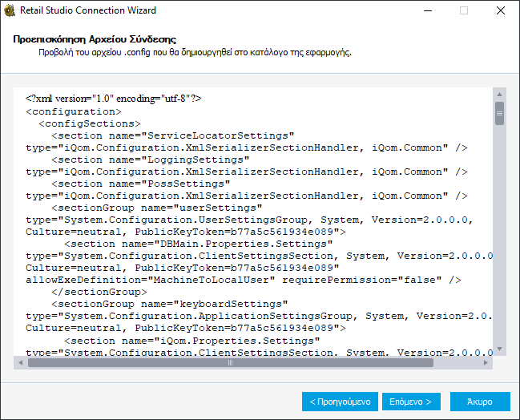Click the vertical scrollbar down arrow
The width and height of the screenshot is (520, 420).
pyautogui.click(x=499, y=350)
